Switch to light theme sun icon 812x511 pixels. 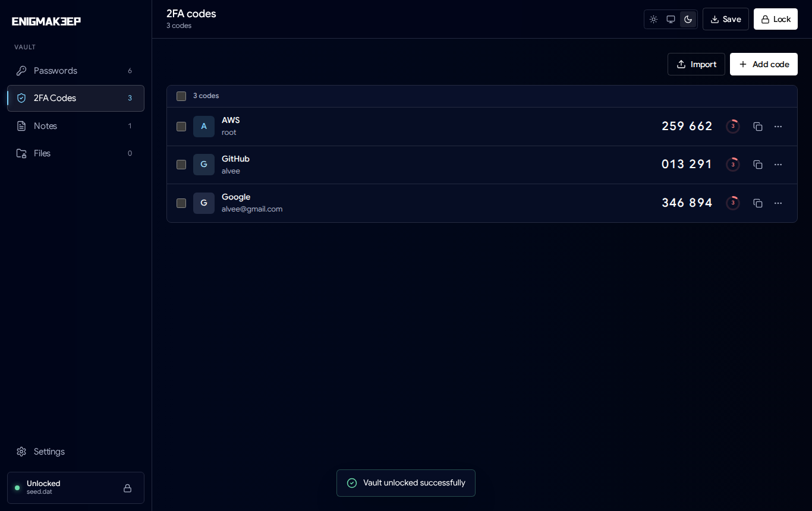coord(653,19)
